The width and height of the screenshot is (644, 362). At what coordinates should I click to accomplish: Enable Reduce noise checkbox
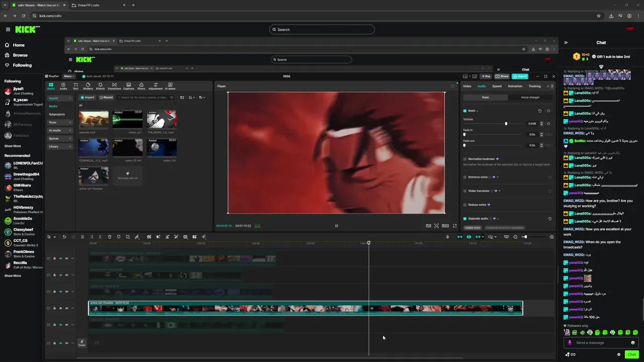pyautogui.click(x=465, y=205)
